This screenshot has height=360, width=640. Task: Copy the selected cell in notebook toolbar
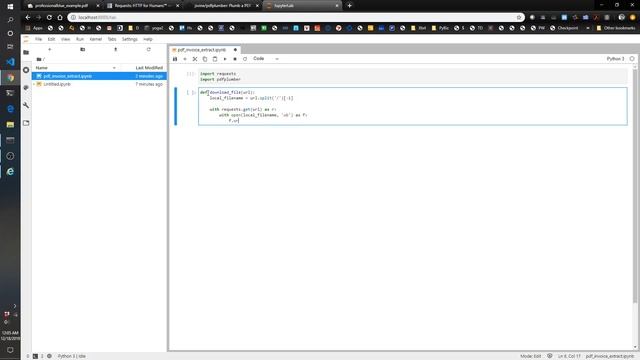coord(205,59)
